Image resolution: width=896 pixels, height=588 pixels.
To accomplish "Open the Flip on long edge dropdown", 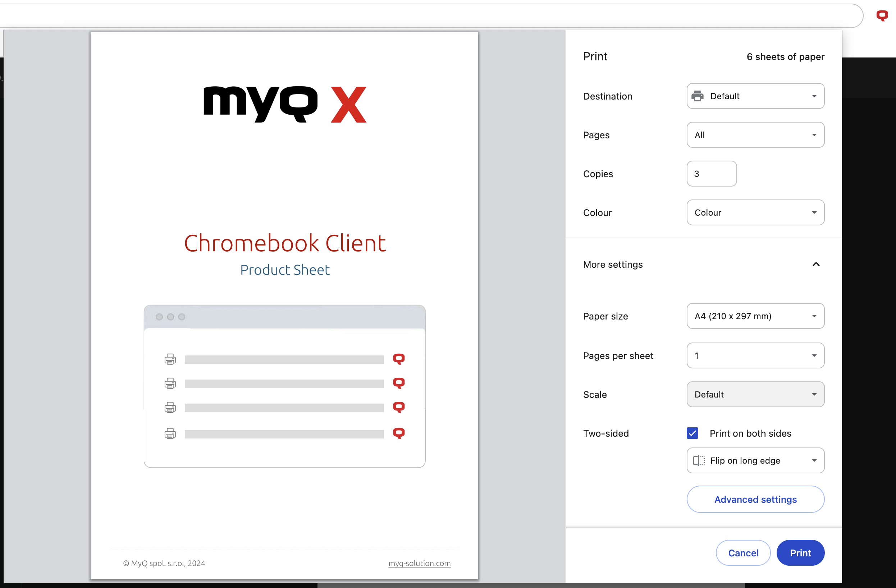I will [755, 460].
